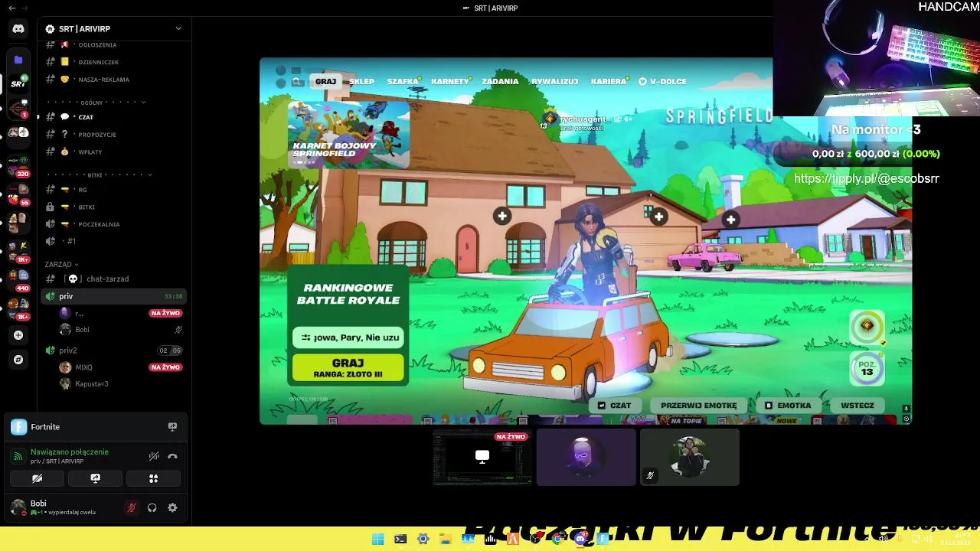Viewport: 980px width, 551px height.
Task: Click yellow GRAJ ranga Złoto III button
Action: (x=348, y=367)
